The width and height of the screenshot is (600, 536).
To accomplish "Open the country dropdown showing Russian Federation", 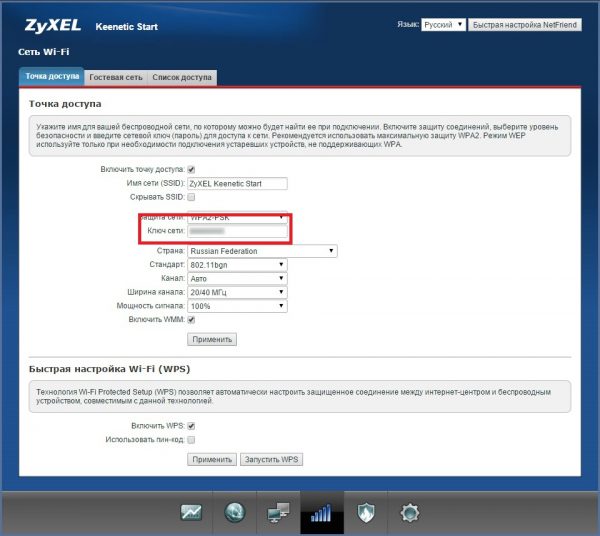I will (262, 251).
